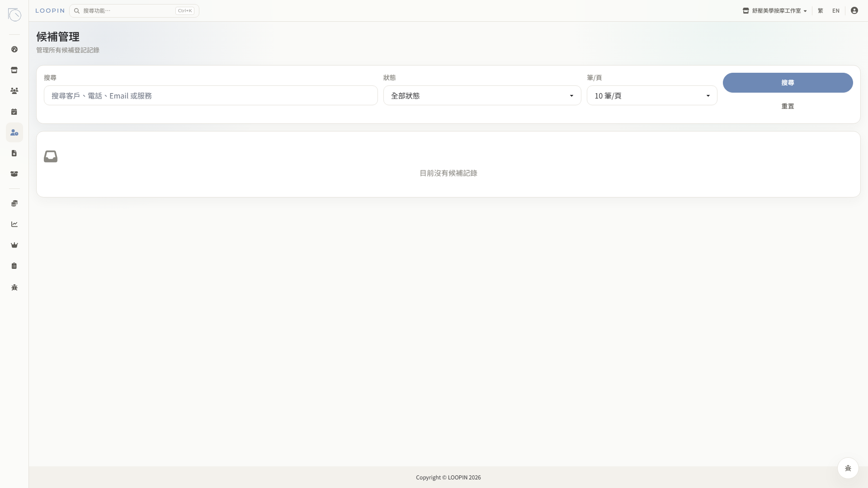Click the 候補管理 page heading

(x=58, y=37)
